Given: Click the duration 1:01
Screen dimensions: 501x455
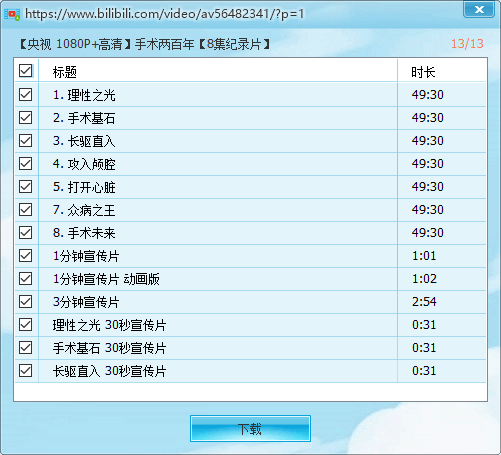Looking at the screenshot, I should click(424, 256).
